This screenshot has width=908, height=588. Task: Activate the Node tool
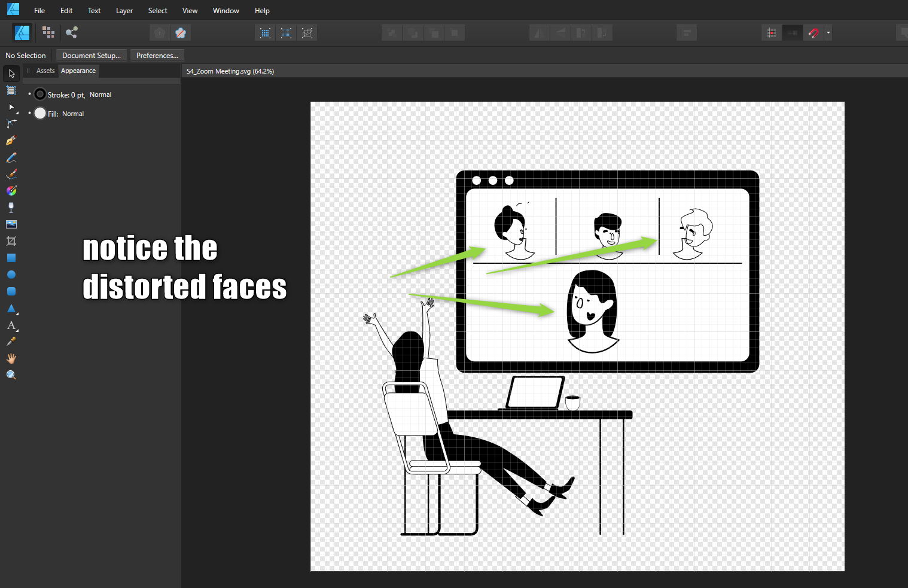(x=11, y=108)
